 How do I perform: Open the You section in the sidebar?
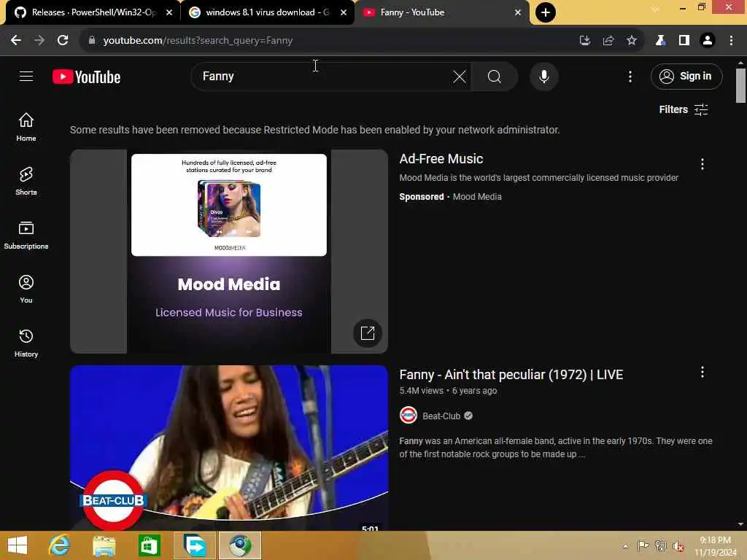click(26, 289)
